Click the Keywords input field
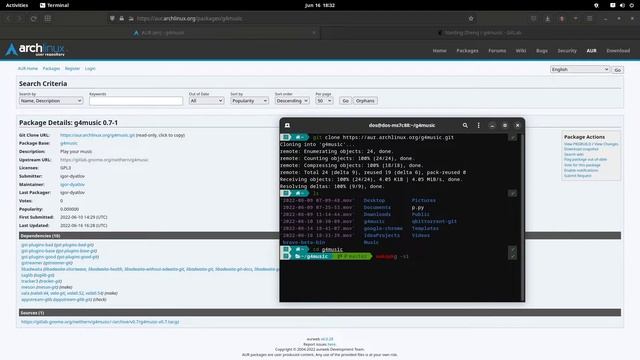 tap(136, 101)
